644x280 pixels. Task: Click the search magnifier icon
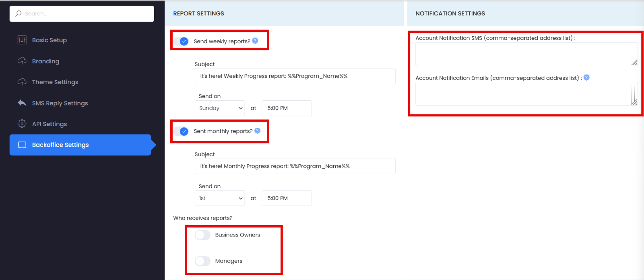[x=19, y=14]
